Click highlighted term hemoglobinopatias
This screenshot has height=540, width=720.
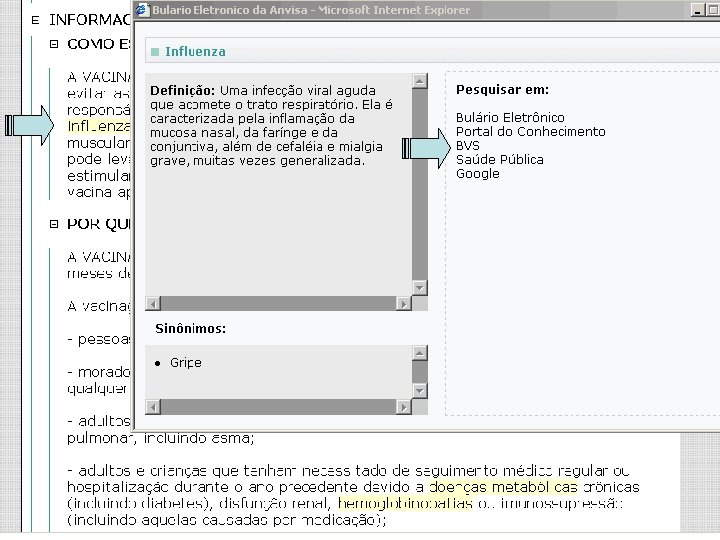pos(405,503)
